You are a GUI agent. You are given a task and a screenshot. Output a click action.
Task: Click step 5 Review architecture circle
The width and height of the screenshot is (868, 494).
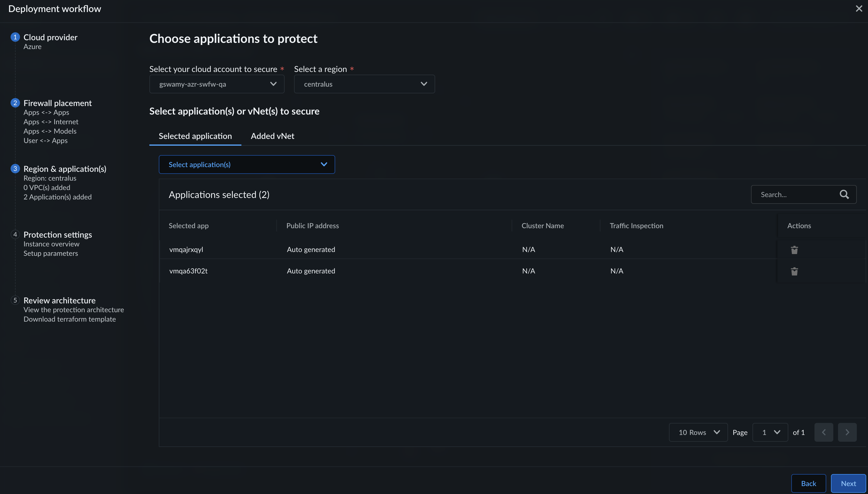15,300
